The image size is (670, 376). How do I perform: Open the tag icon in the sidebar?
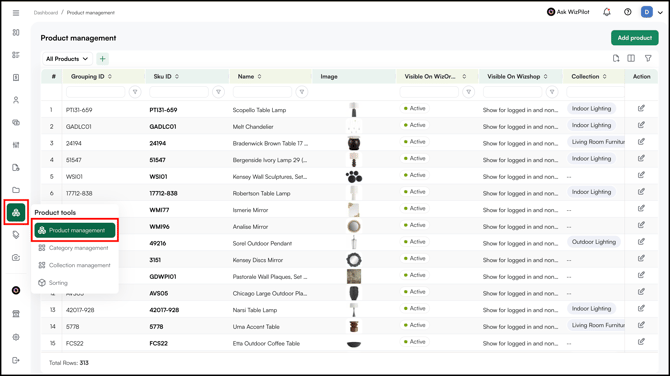click(16, 235)
